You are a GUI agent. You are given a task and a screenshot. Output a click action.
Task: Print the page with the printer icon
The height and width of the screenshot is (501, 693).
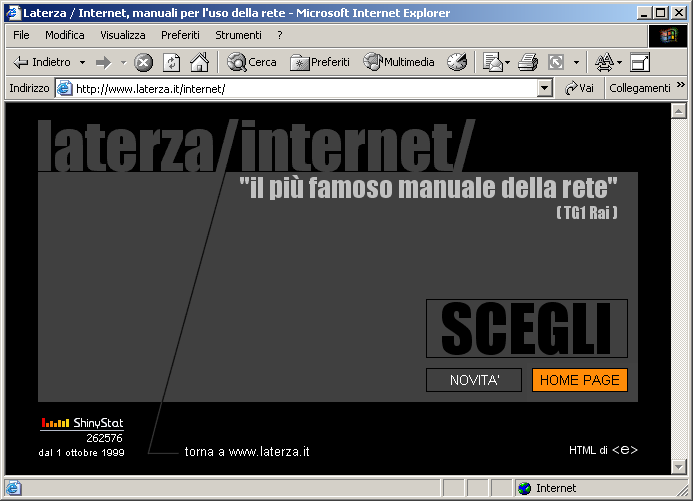tap(528, 62)
